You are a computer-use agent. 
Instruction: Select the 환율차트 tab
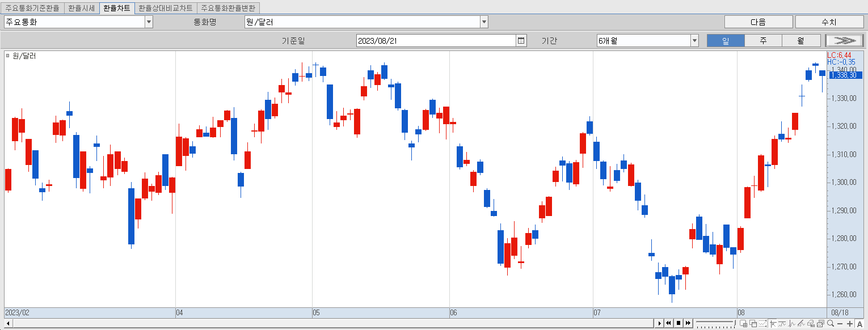[x=116, y=8]
